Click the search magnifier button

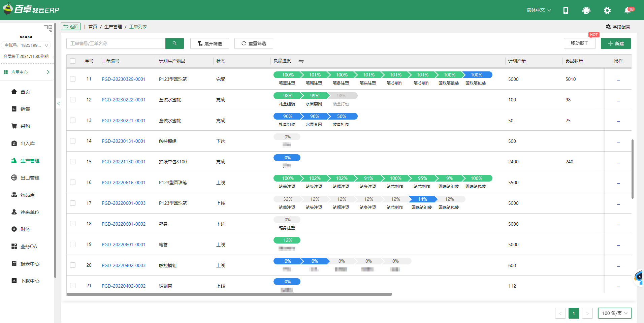[x=174, y=43]
